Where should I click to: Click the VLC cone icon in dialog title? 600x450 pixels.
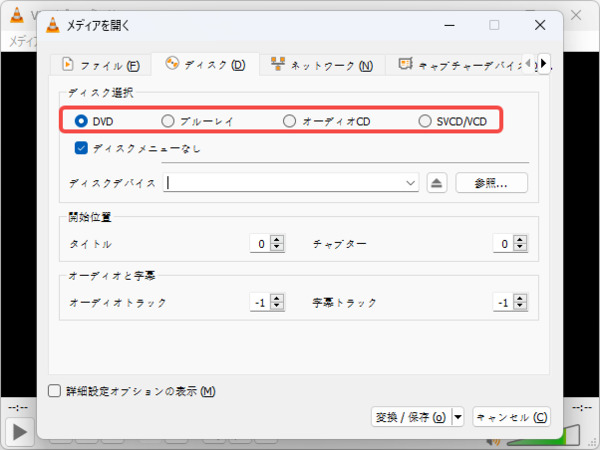coord(53,25)
